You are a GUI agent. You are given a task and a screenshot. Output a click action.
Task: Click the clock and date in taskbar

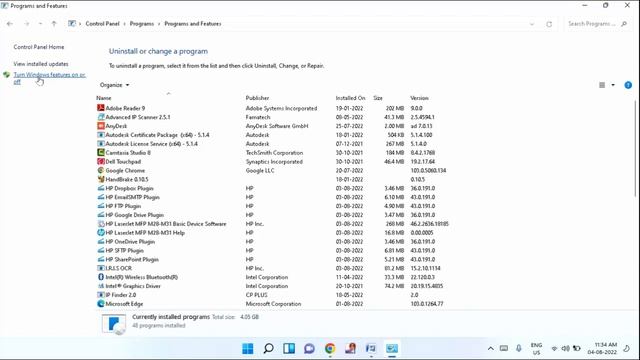pos(602,349)
